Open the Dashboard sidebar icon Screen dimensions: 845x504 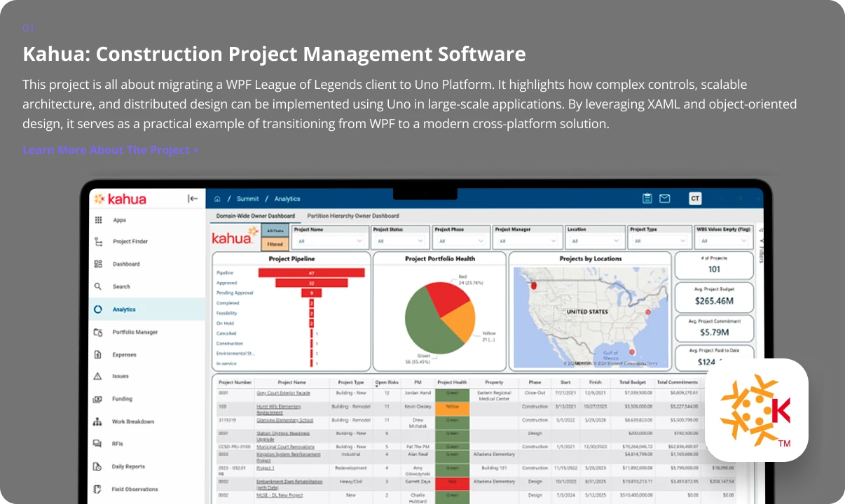point(98,264)
